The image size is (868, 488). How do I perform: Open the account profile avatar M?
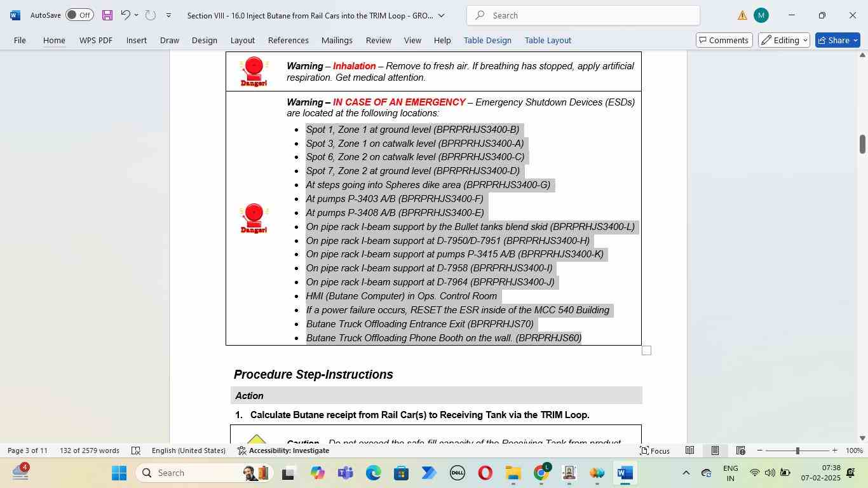tap(761, 15)
